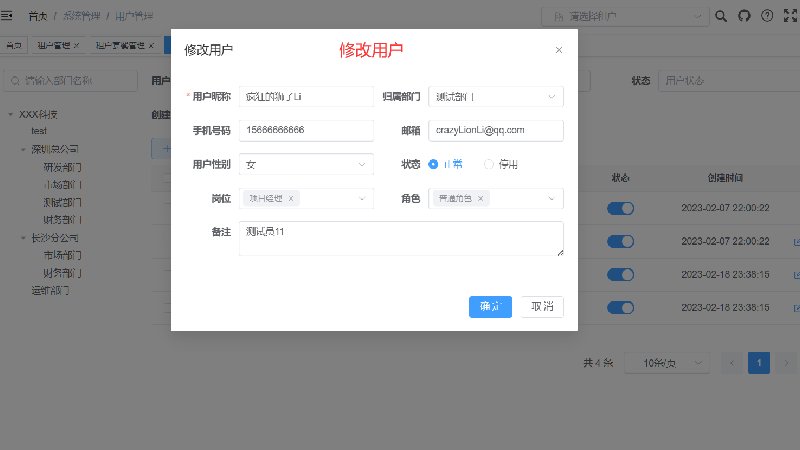Focus the department name search box
Viewport: 800px width, 450px height.
(70, 81)
